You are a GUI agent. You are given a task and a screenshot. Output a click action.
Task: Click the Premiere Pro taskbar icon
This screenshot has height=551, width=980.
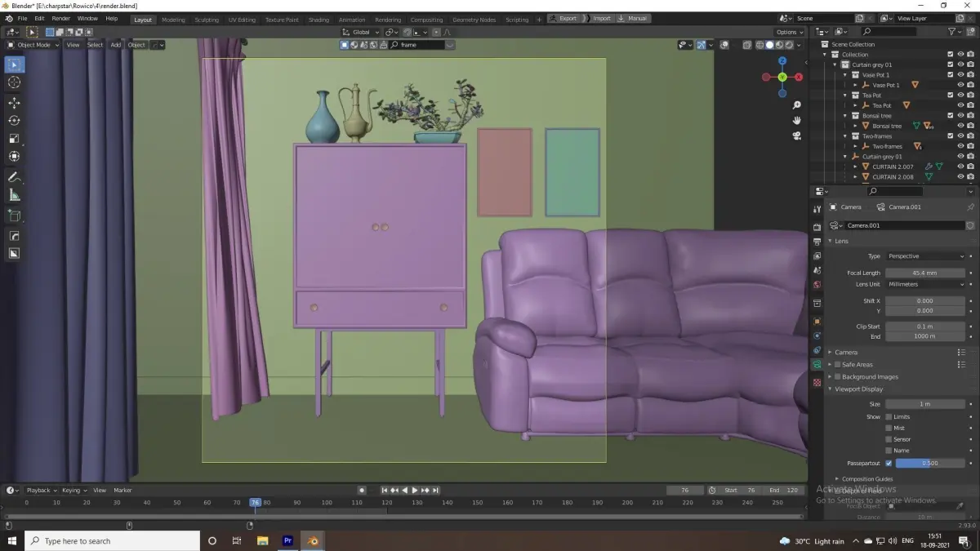(287, 540)
